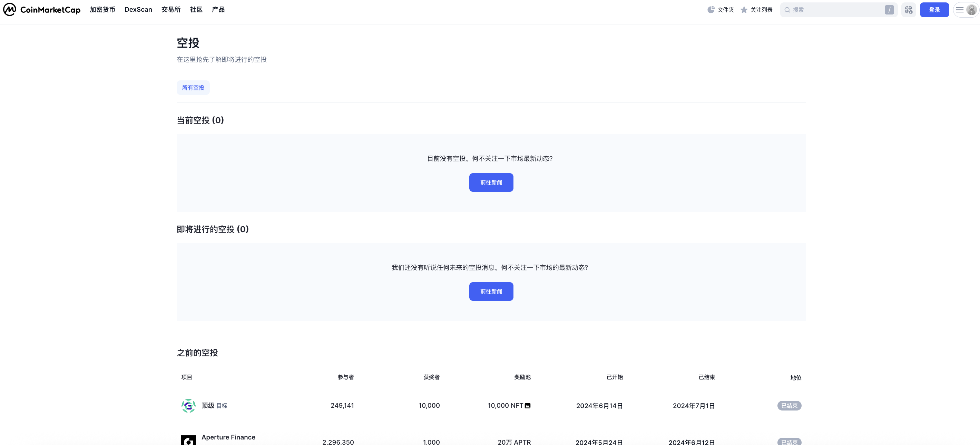Click the user avatar icon
Viewport: 980px width, 445px height.
tap(971, 10)
